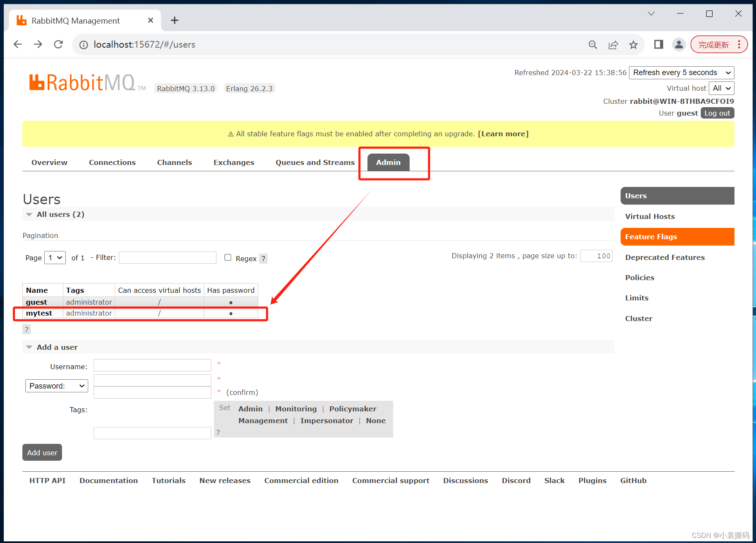Set the Policymaker tag
This screenshot has height=543, width=756.
[x=353, y=409]
